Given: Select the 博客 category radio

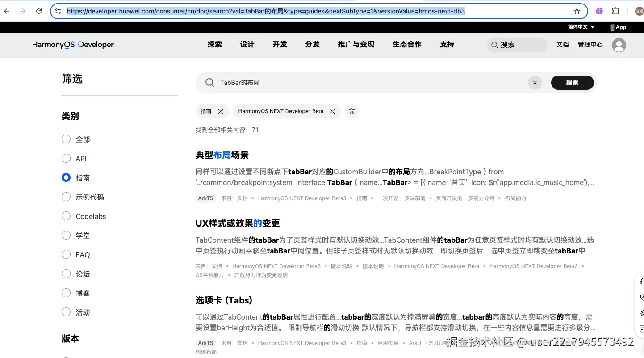Looking at the screenshot, I should pyautogui.click(x=66, y=293).
